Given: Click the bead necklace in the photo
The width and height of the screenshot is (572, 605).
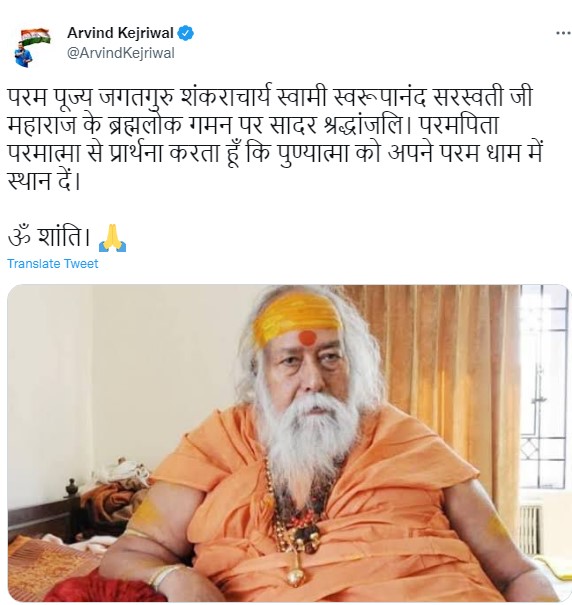Looking at the screenshot, I should tap(295, 517).
